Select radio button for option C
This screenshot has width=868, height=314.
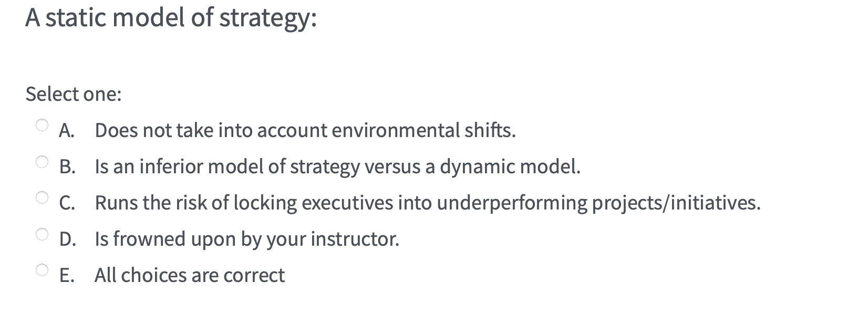(42, 197)
